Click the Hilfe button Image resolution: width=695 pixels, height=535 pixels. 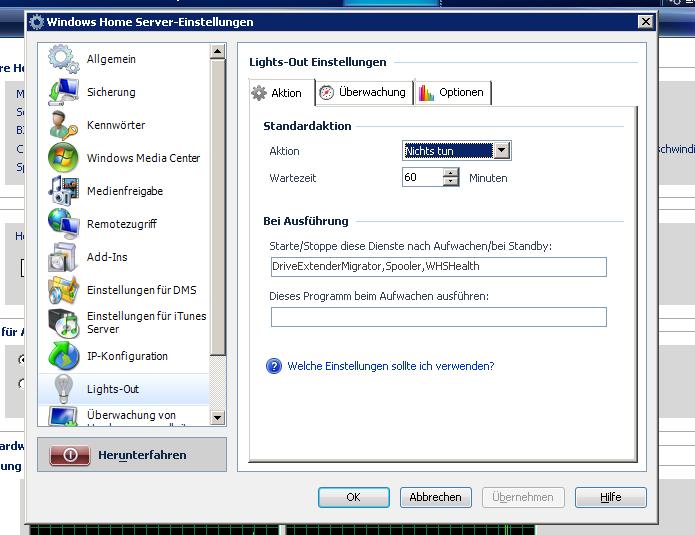pos(611,497)
